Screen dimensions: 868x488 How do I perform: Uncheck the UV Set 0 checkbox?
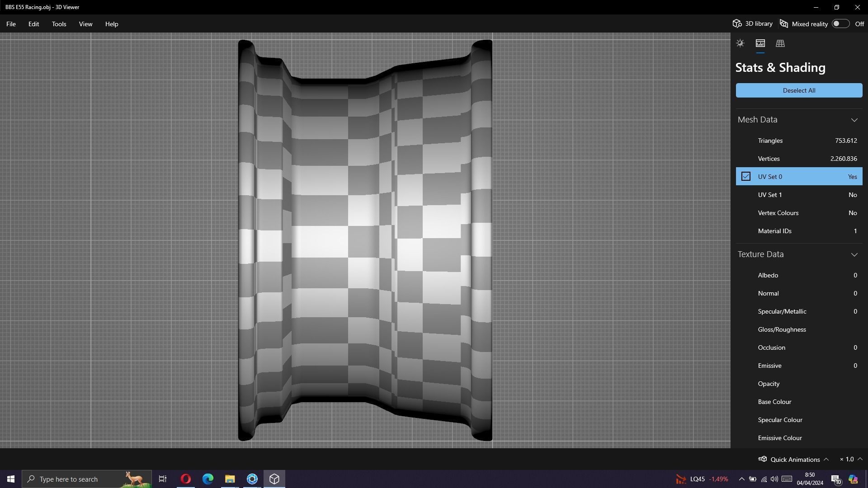pyautogui.click(x=746, y=177)
